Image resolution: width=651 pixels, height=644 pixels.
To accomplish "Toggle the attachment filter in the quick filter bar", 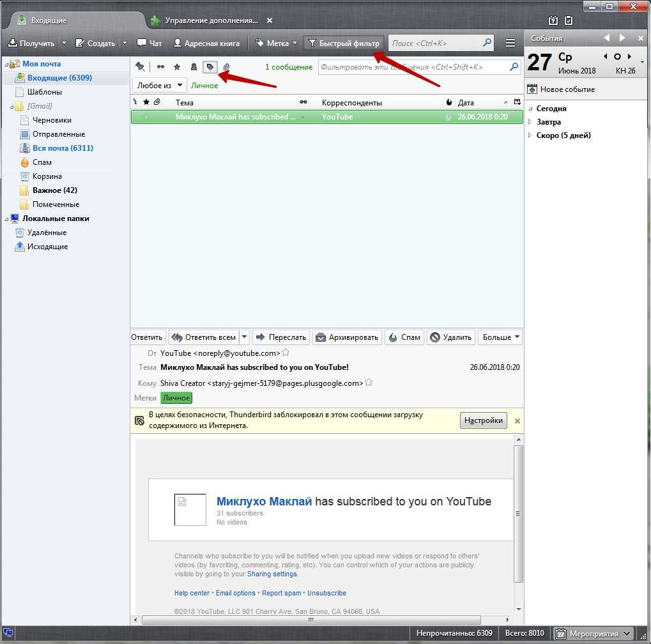I will tap(226, 66).
